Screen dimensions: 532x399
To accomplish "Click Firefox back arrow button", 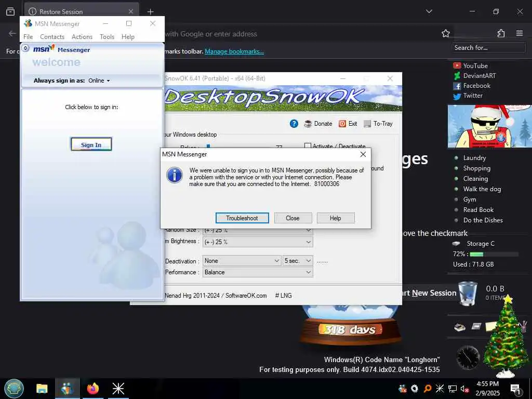I will click(12, 33).
